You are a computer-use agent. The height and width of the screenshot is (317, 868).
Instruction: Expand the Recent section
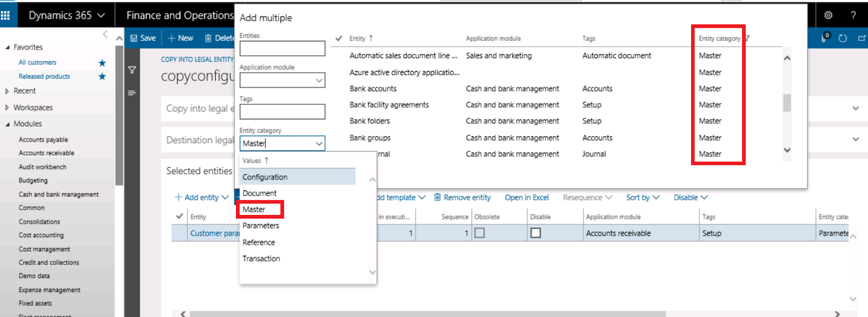(8, 91)
